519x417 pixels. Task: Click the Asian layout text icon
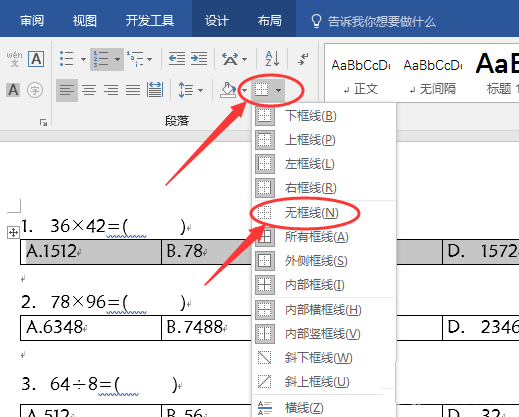[230, 59]
